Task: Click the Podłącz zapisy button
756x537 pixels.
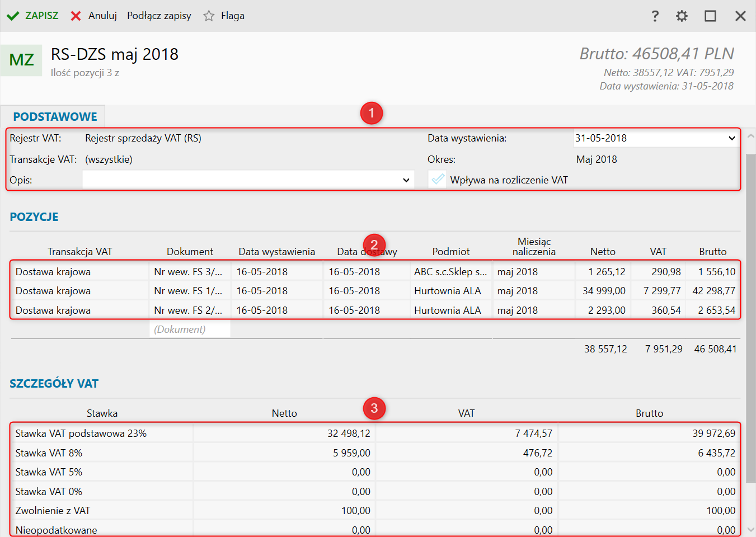Action: [x=159, y=16]
